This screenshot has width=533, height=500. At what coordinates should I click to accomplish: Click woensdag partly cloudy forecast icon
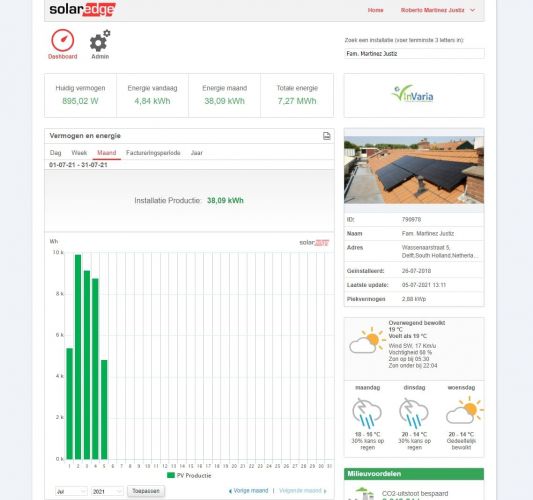point(464,410)
